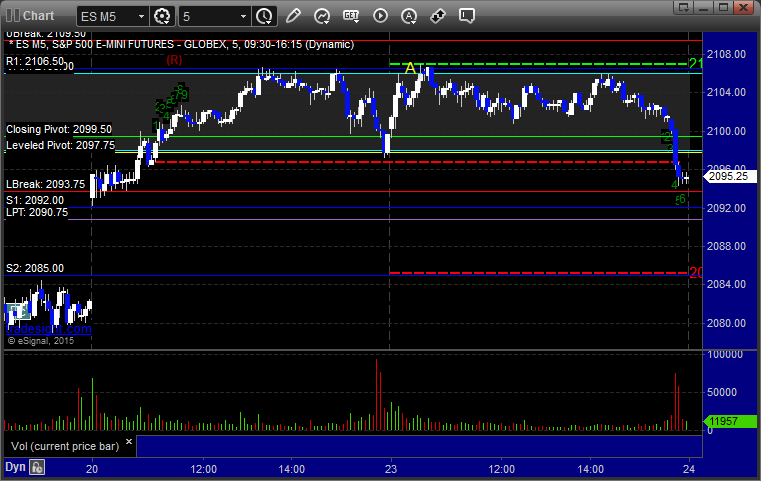Click the Dyn scaling label
Image resolution: width=761 pixels, height=481 pixels.
point(15,467)
